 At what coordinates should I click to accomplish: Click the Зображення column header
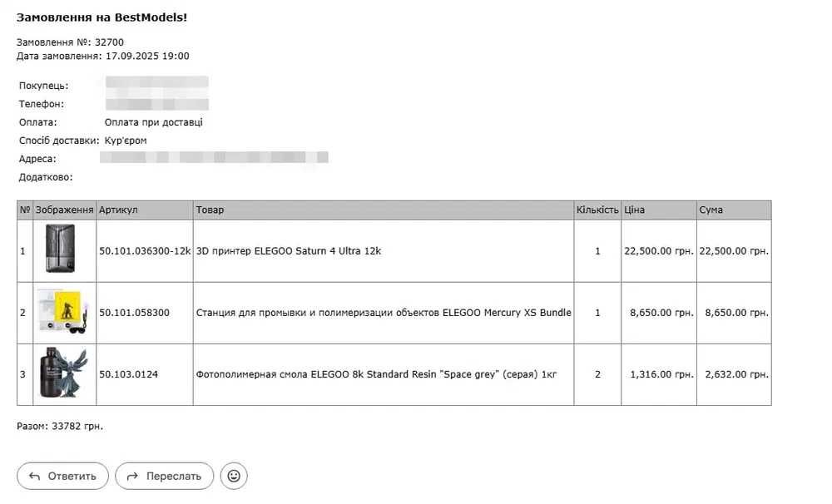click(65, 210)
